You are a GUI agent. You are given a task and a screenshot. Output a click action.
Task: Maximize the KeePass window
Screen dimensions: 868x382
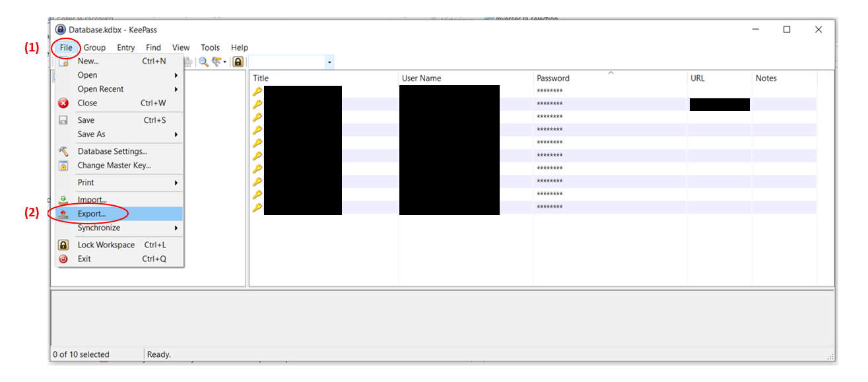tap(787, 30)
